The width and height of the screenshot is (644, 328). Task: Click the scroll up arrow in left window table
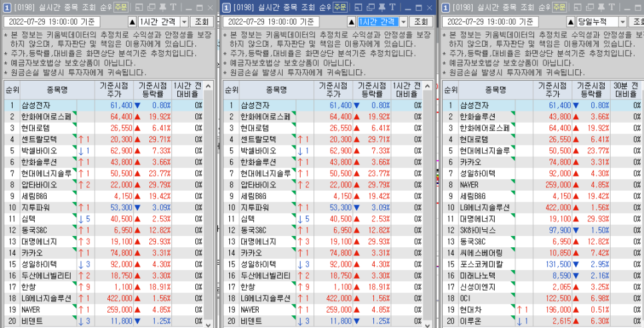[x=208, y=86]
